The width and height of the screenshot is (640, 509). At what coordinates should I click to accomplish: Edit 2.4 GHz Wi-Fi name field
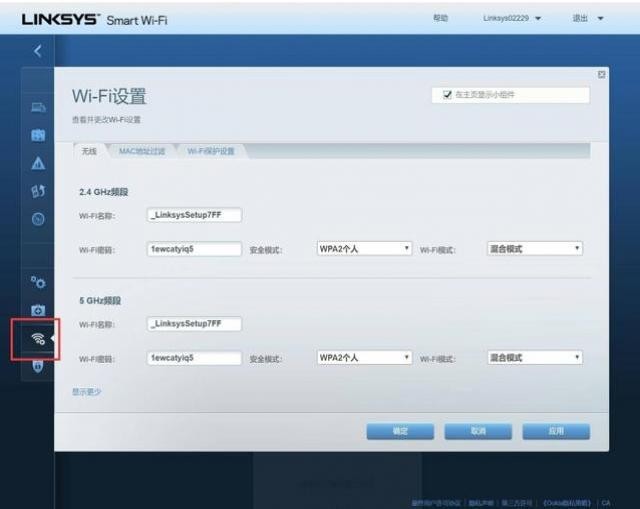click(194, 215)
